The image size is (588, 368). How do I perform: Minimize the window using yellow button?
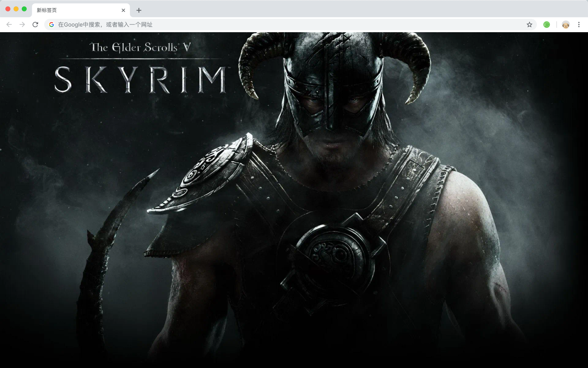(x=16, y=9)
